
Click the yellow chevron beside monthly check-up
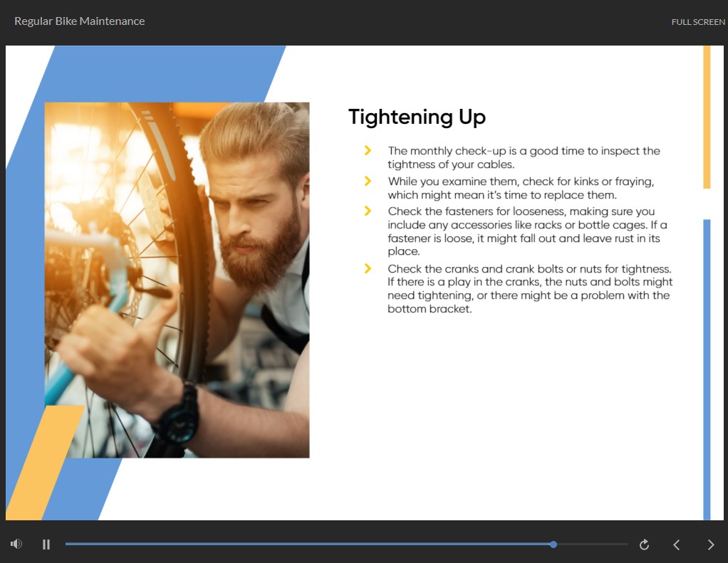[x=368, y=150]
